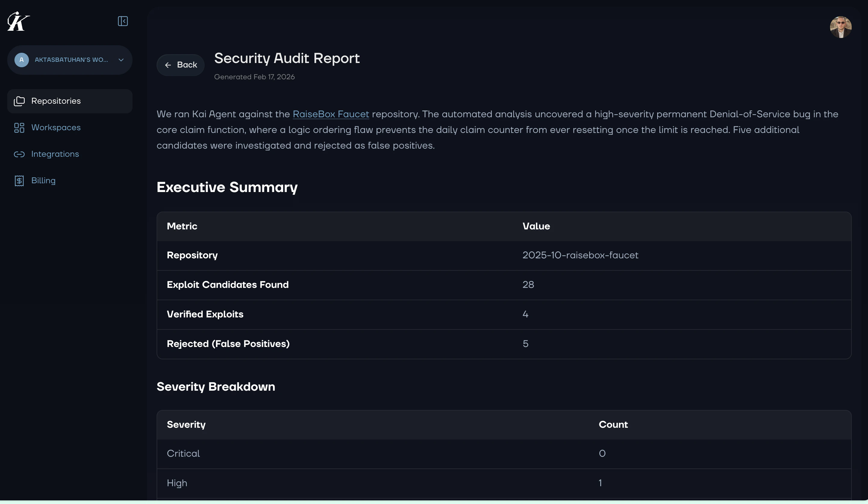Open Repositories in the sidebar
The image size is (868, 504).
pyautogui.click(x=70, y=101)
